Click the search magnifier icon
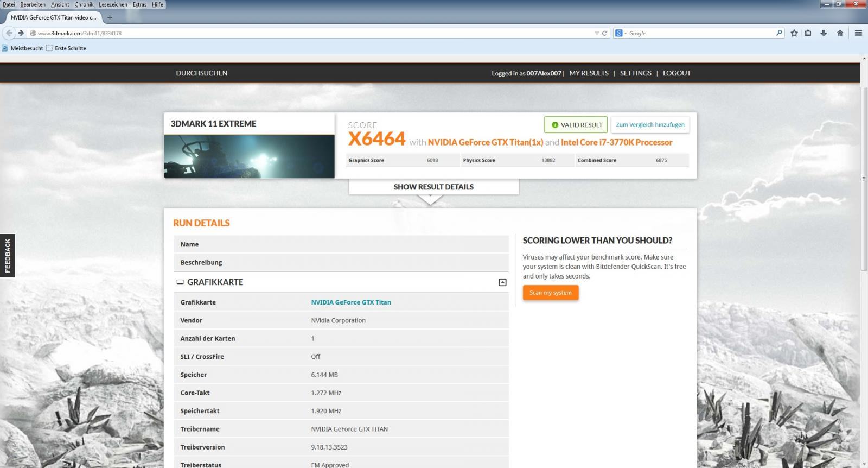 pos(780,33)
